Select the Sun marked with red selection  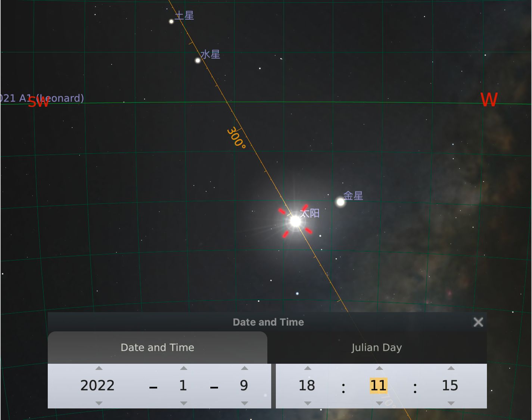click(295, 221)
